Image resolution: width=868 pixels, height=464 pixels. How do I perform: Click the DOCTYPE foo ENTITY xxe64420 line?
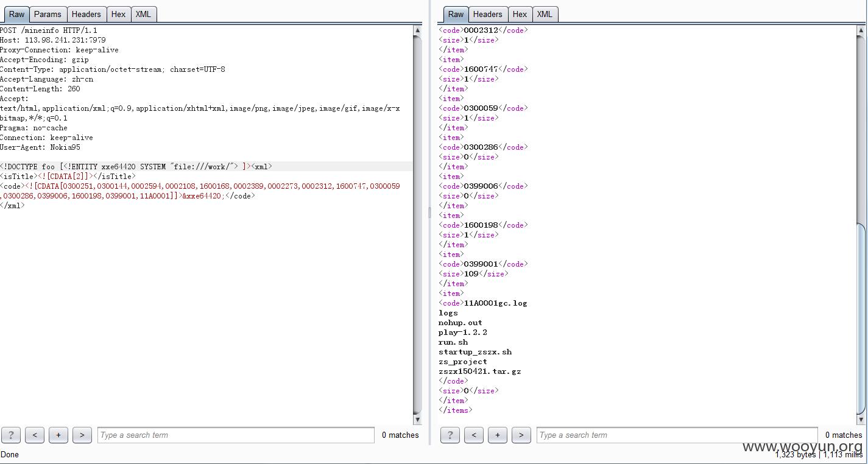tap(136, 167)
